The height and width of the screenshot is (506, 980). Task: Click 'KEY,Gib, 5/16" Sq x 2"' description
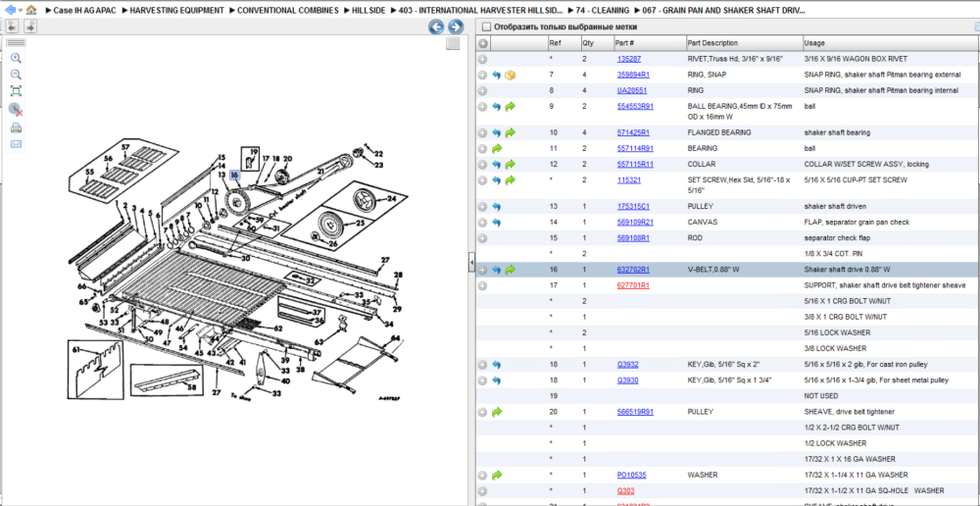[724, 365]
